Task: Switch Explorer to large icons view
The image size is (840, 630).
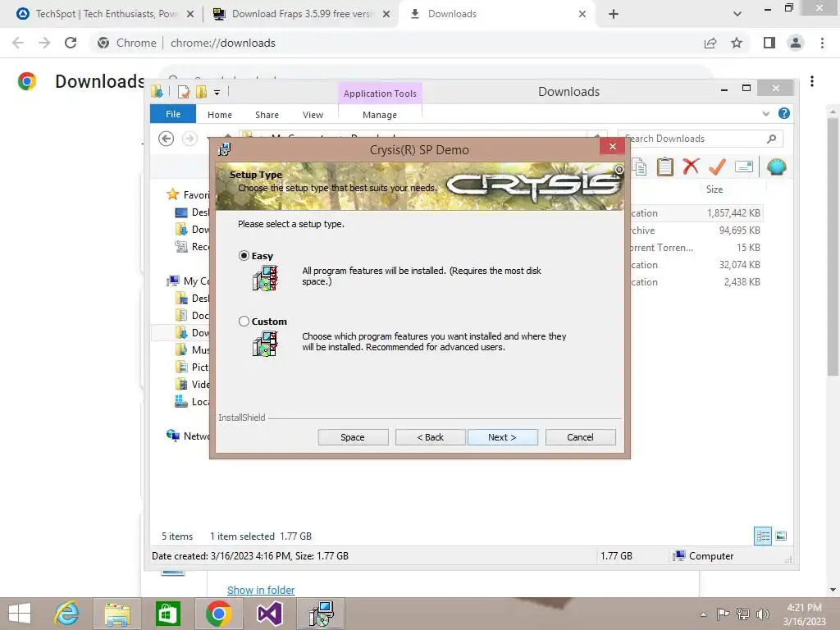Action: point(781,536)
